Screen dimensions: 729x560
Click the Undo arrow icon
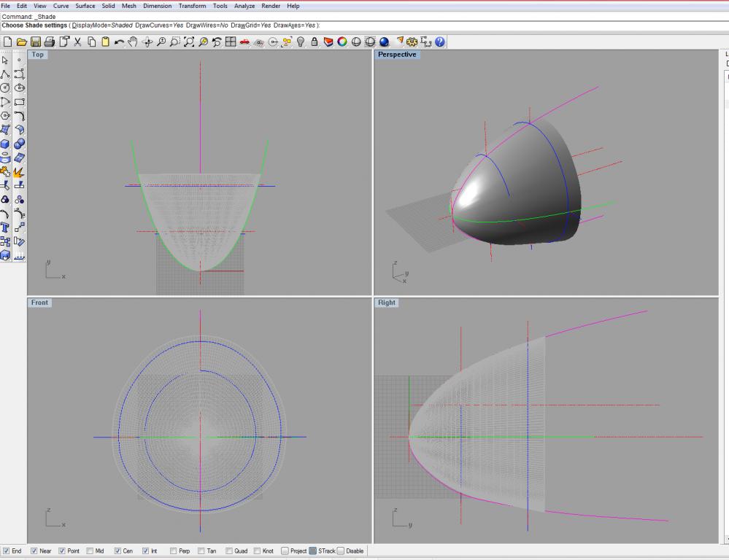tap(119, 43)
